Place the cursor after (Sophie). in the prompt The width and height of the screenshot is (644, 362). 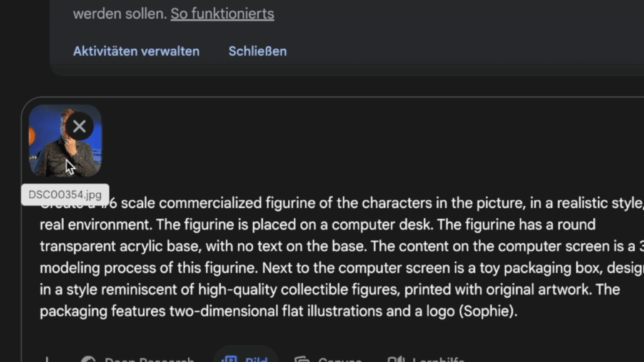pos(518,311)
